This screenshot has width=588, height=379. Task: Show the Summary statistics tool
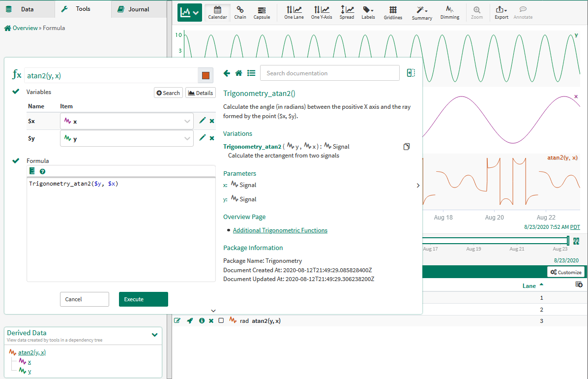click(421, 11)
